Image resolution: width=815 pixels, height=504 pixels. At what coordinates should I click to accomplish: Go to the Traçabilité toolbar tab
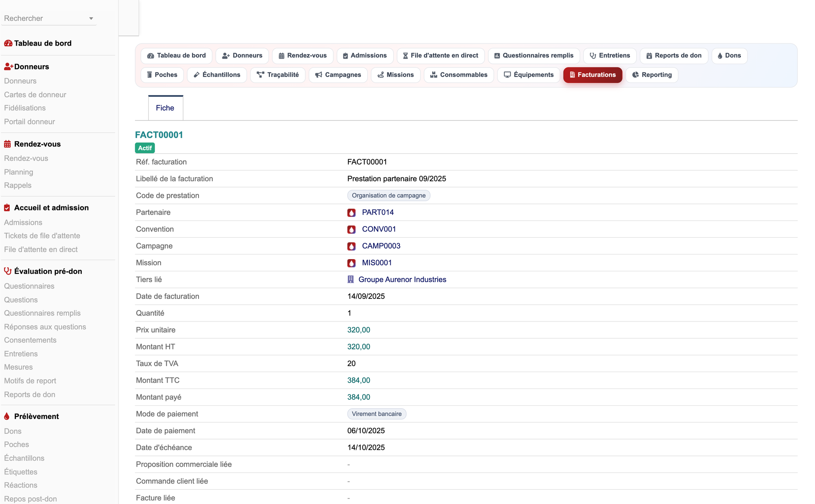278,75
